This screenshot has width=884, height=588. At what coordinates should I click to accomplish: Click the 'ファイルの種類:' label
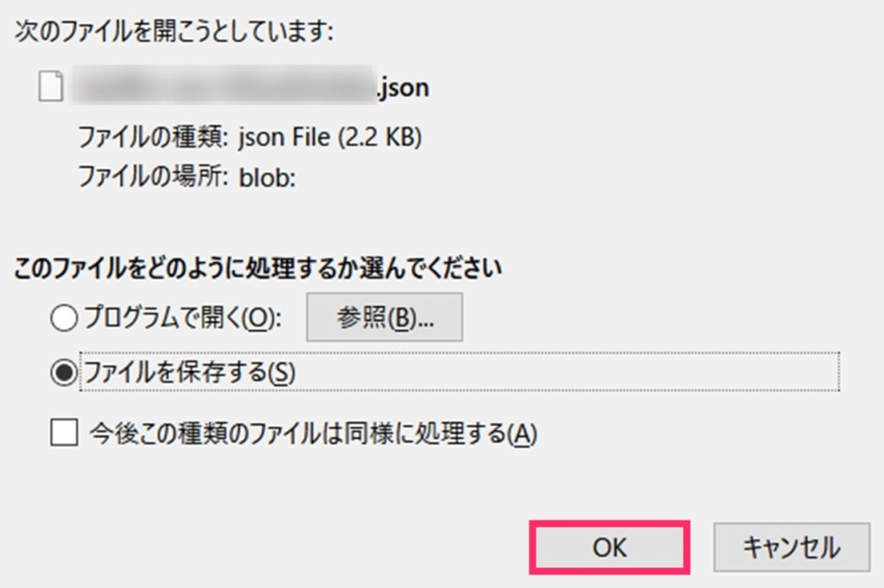[153, 137]
